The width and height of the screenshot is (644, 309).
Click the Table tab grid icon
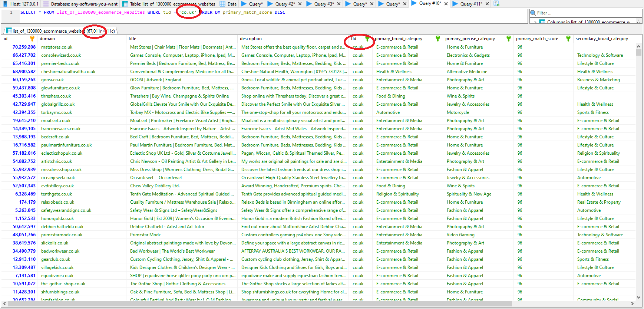(x=125, y=4)
